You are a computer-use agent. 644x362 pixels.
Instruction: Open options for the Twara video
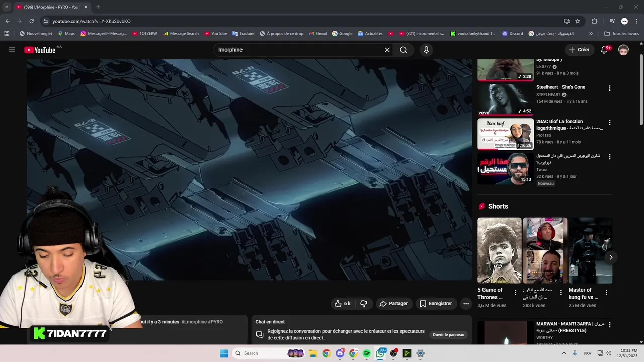609,157
